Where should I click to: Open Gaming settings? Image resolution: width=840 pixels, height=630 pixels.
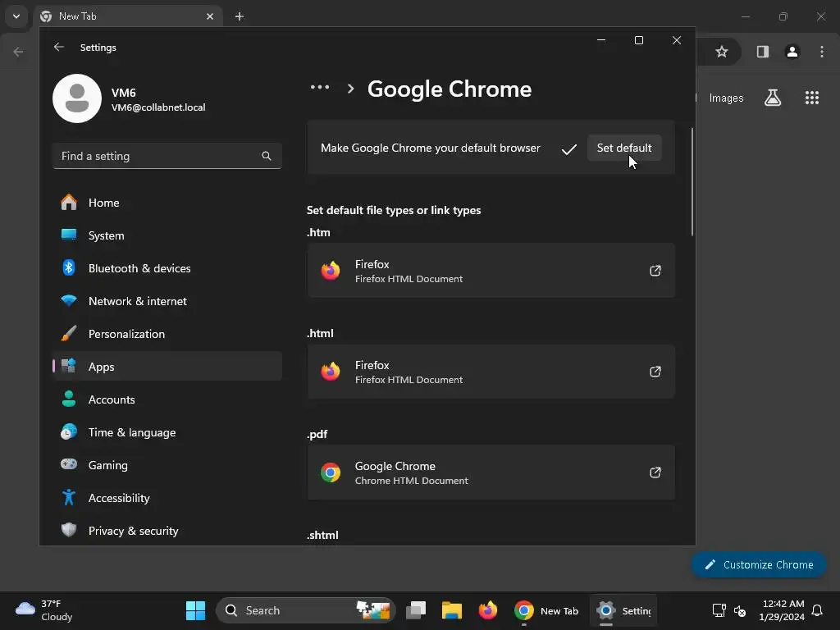click(x=167, y=465)
